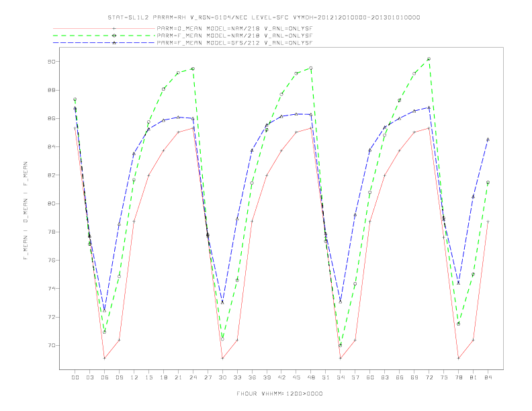Select the green F_MEAN NAM/218 legend label
This screenshot has width=532, height=411.
[234, 36]
